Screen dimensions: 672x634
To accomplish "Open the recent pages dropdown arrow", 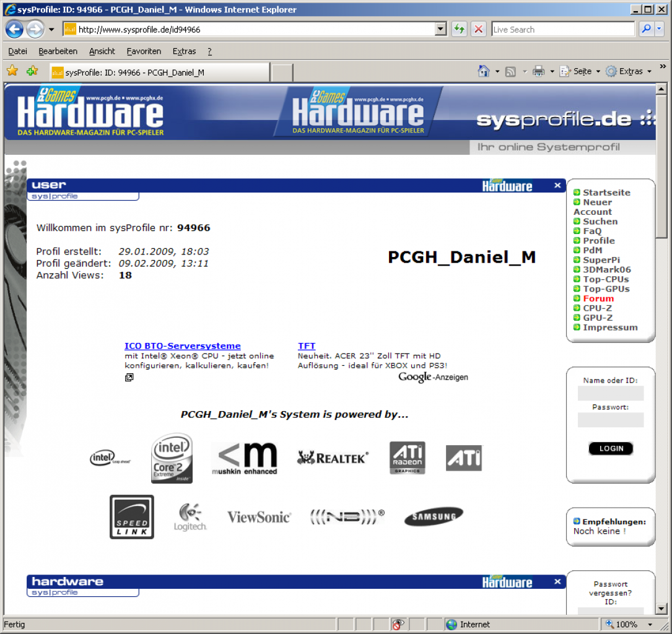I will coord(51,30).
